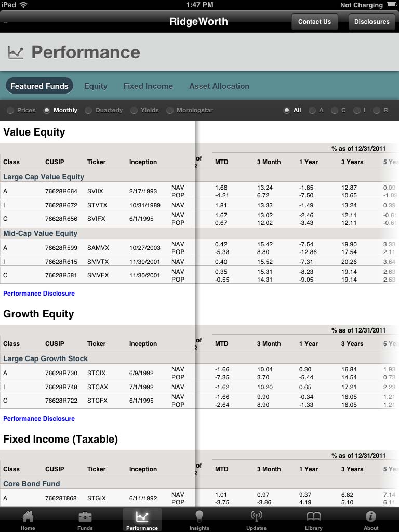Open Performance Disclosure link under Growth Equity
Screen dimensions: 399x532
pos(39,419)
